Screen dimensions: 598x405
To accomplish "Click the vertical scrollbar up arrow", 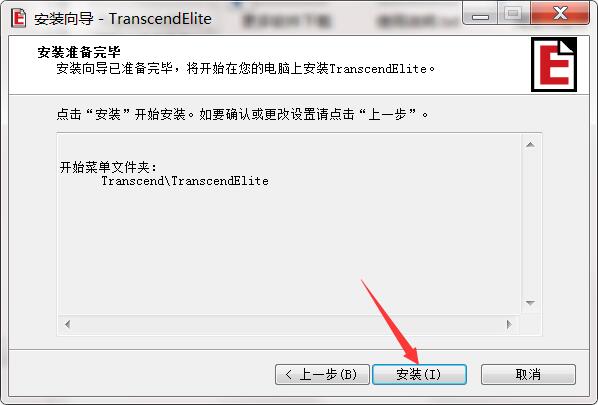I will coord(530,145).
